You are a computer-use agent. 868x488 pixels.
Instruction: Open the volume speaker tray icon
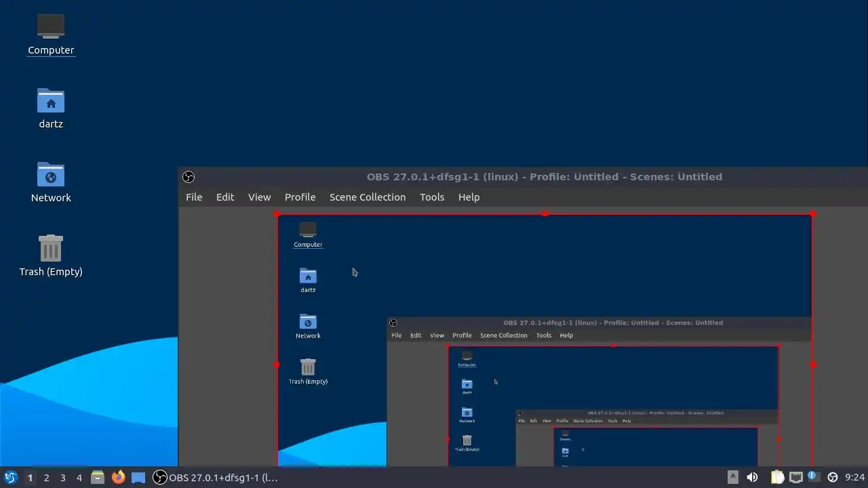752,477
